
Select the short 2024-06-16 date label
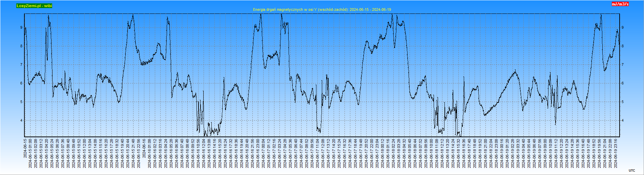(144, 148)
